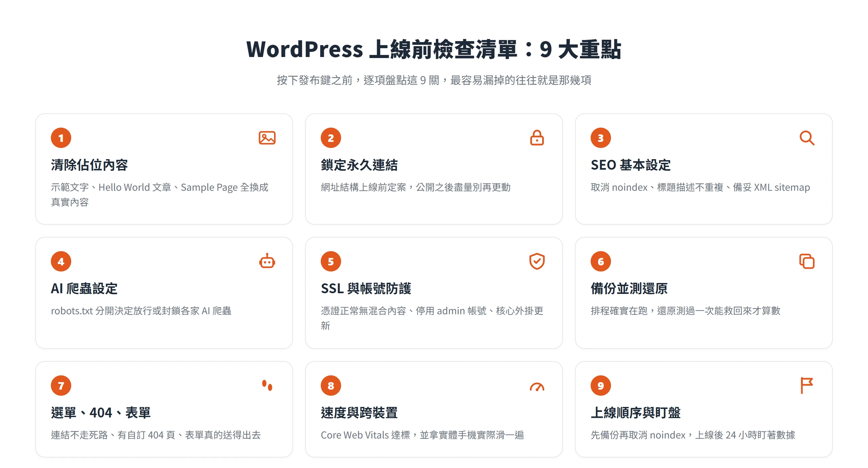The image size is (868, 468).
Task: Click the speed gauge icon on the 速度與跨裝置 card
Action: 537,387
